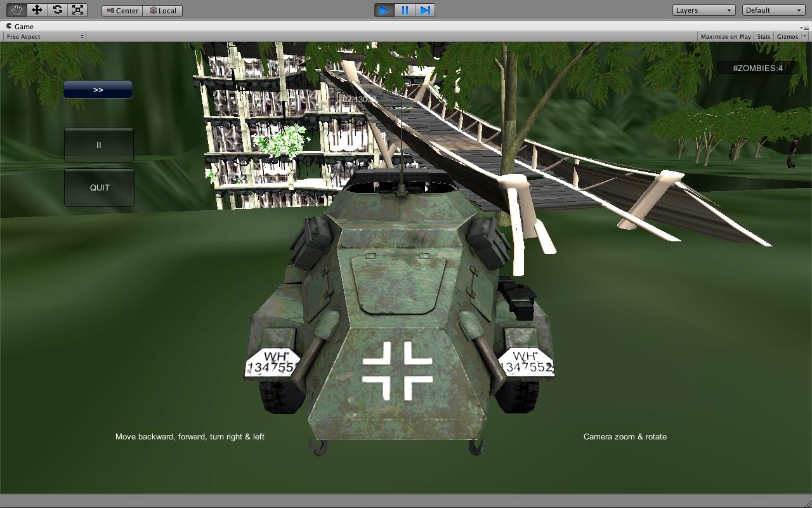Screen dimensions: 812x508
Task: Click the >> button in the game overlay
Action: (x=98, y=89)
